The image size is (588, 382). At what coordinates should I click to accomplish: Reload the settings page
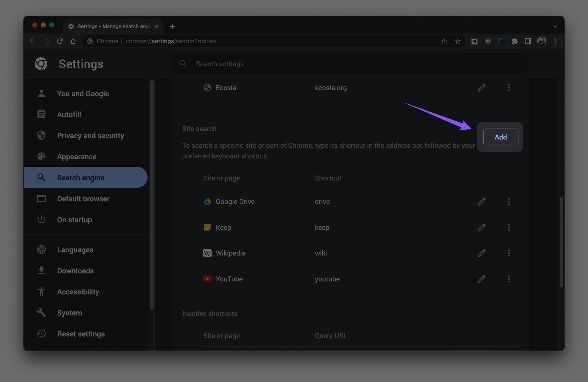click(x=60, y=41)
